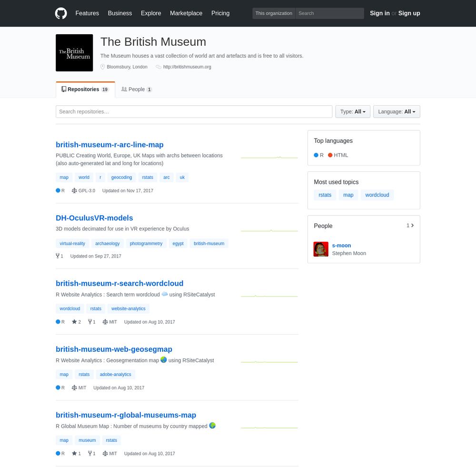
Task: Click 'Bloomsbury, London' location text
Action: (x=127, y=67)
